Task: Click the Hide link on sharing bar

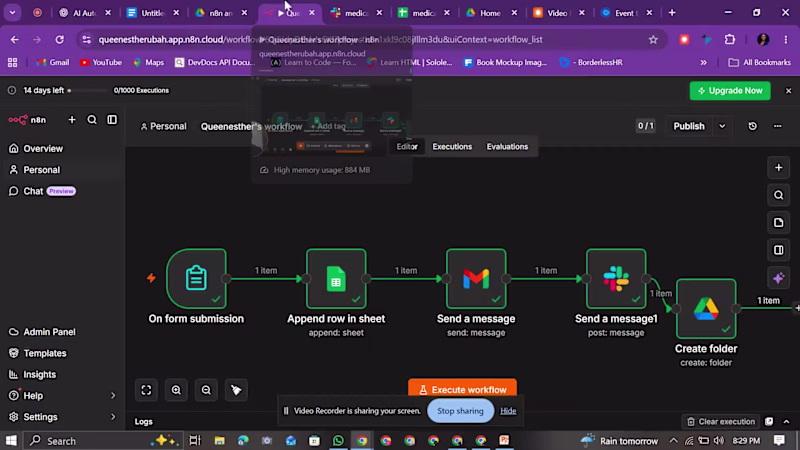Action: click(x=508, y=411)
